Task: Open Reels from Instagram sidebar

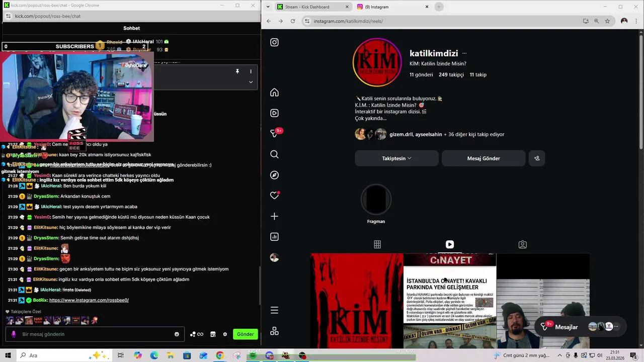Action: coord(274,113)
